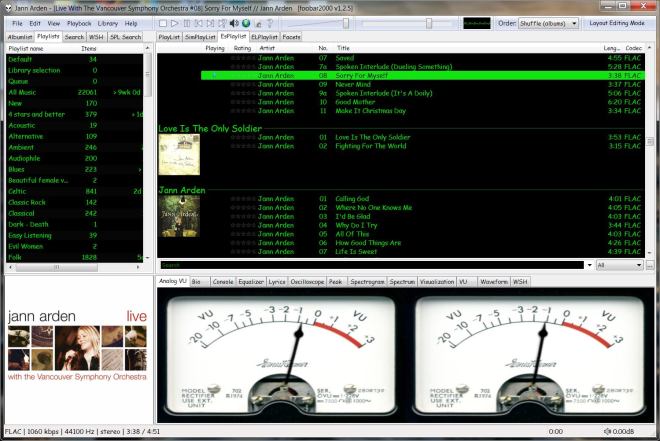Click the Stop playback button
This screenshot has width=660, height=441.
[164, 22]
